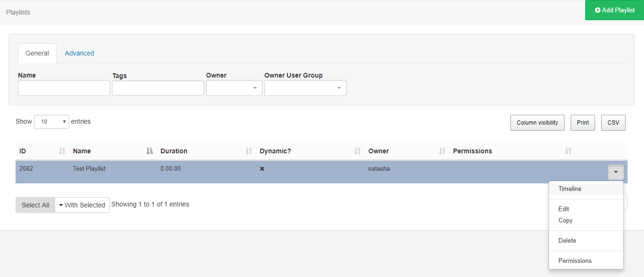Click the Test Playlist row action caret
Image resolution: width=644 pixels, height=277 pixels.
616,172
